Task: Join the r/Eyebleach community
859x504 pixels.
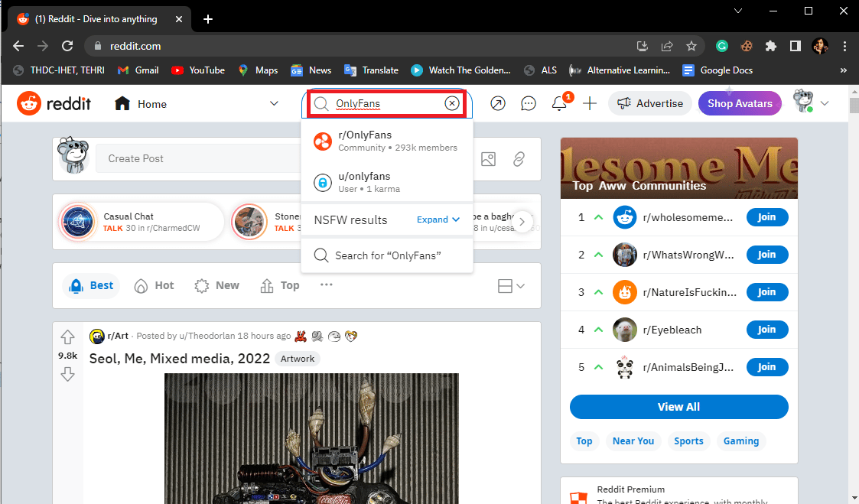Action: tap(766, 329)
